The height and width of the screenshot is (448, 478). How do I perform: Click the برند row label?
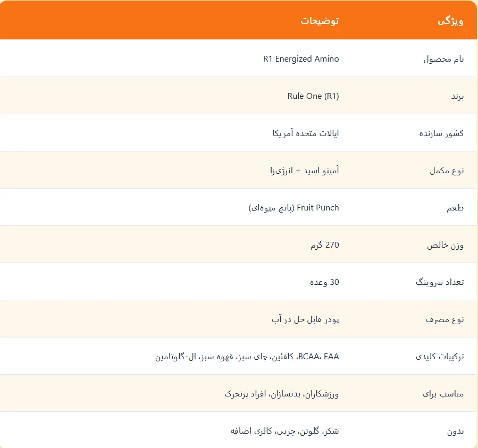point(457,97)
